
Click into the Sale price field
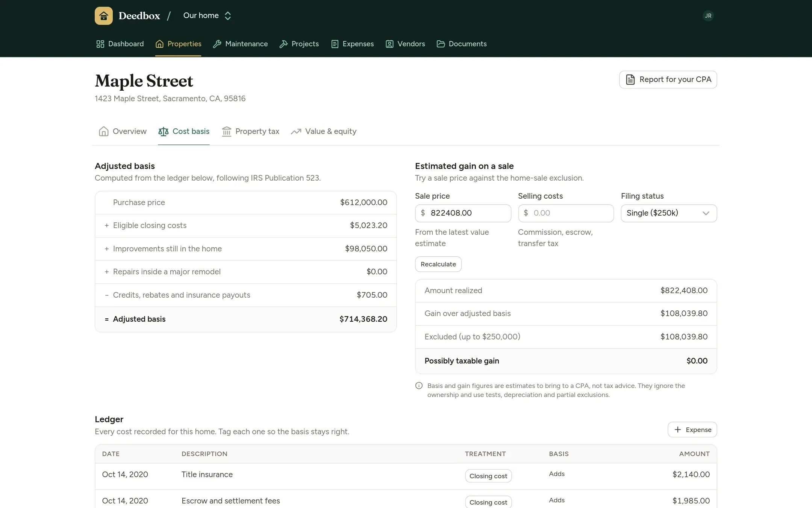pos(463,213)
